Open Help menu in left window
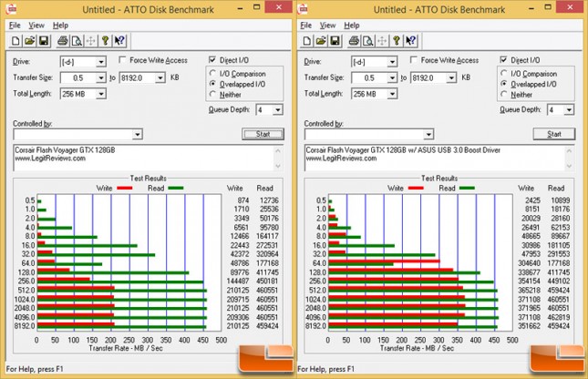 [x=60, y=26]
